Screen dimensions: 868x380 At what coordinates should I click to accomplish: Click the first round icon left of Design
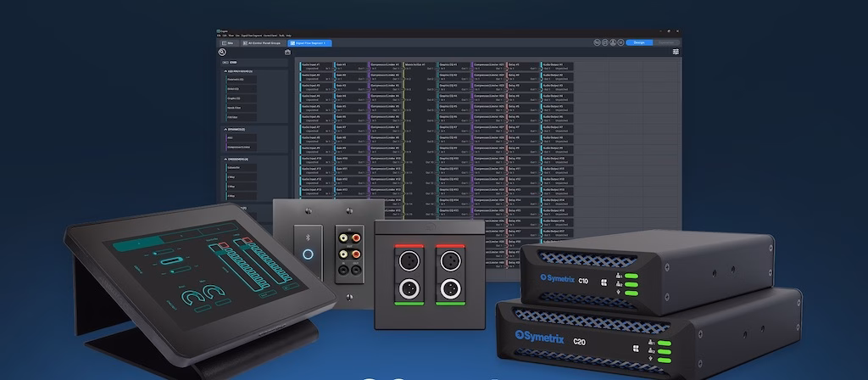point(597,42)
